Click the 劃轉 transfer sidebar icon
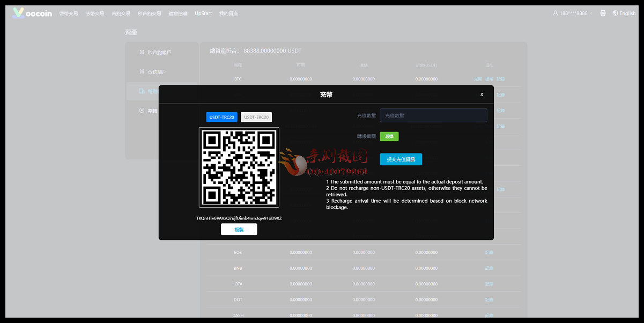Viewport: 644px width, 323px height. tap(142, 111)
